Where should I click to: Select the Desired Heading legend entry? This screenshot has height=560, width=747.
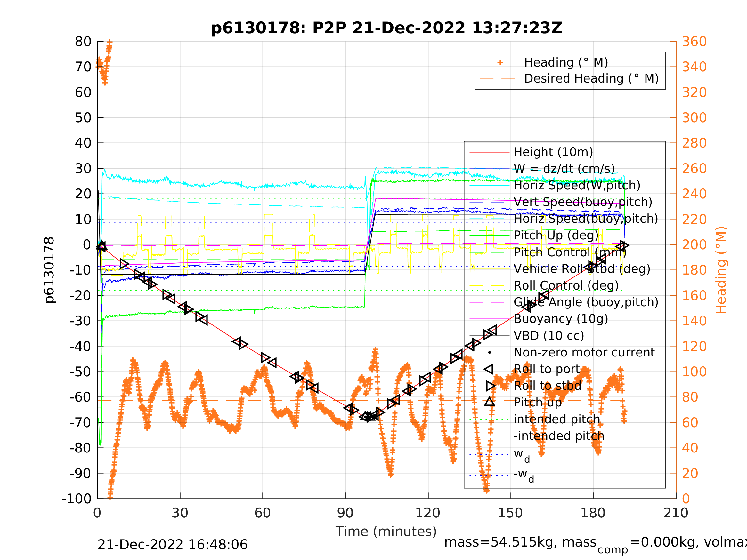(x=591, y=79)
